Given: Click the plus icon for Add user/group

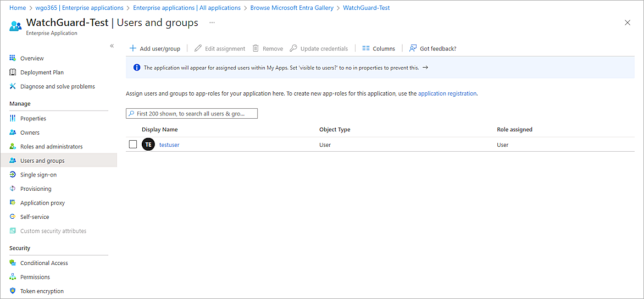Looking at the screenshot, I should (x=132, y=48).
